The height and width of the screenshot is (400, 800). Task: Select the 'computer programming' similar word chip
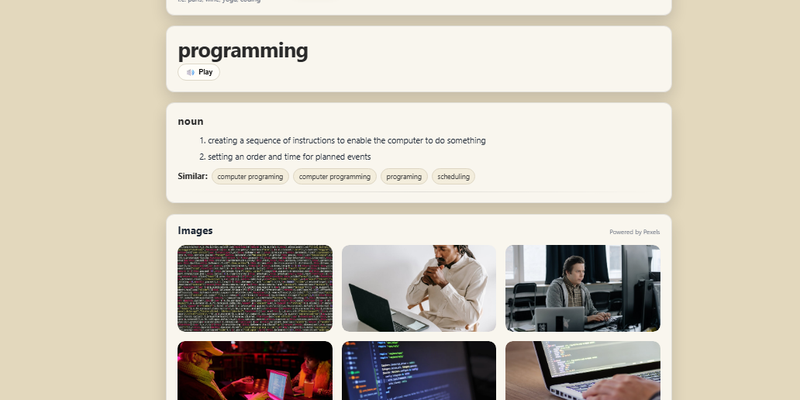click(x=335, y=177)
